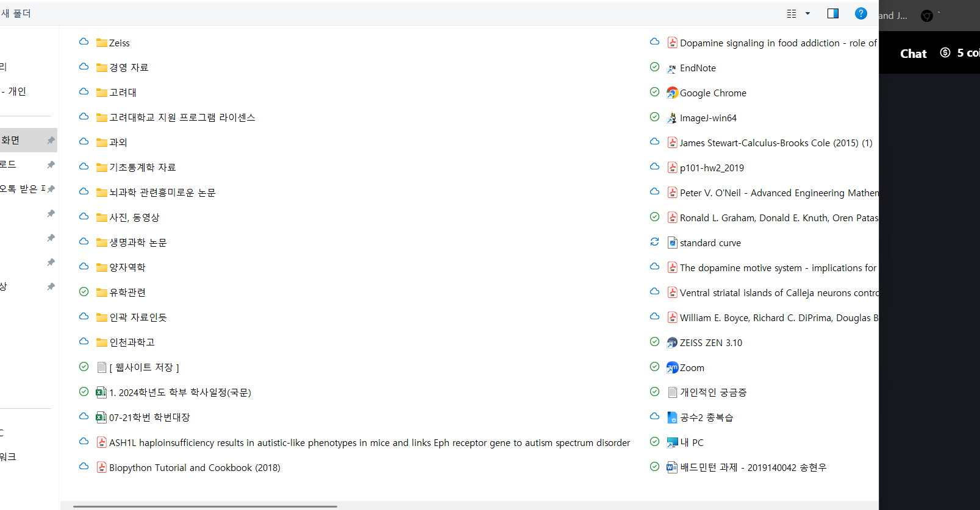
Task: Click the PDF icon for p101-hw2_2019
Action: [x=672, y=168]
